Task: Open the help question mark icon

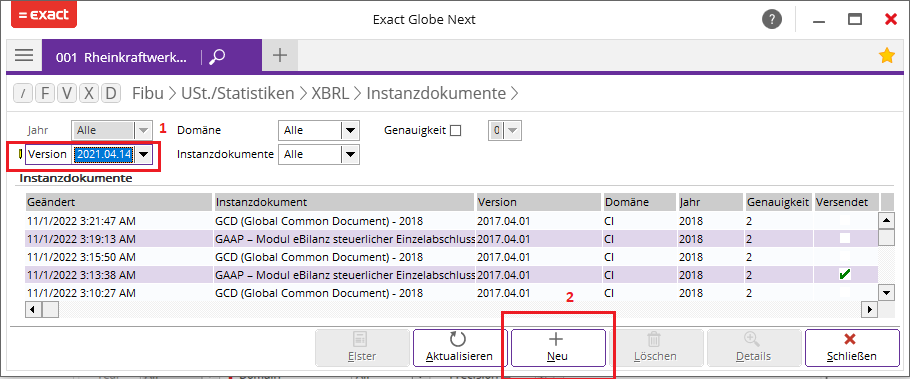Action: coord(771,20)
